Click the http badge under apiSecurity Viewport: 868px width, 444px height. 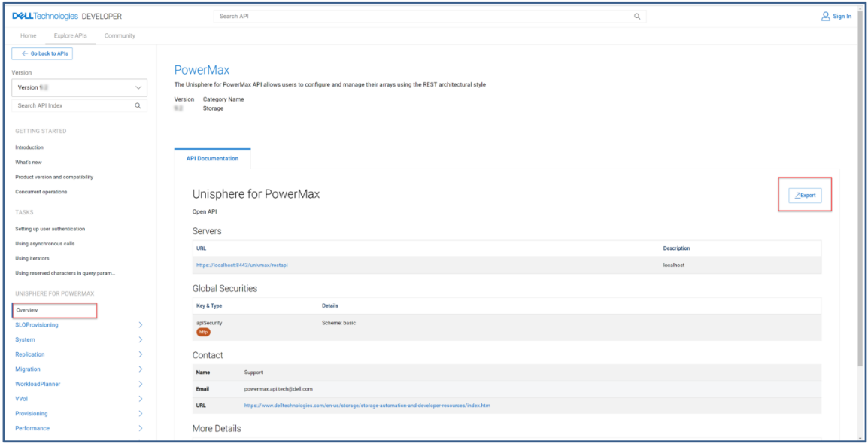click(x=203, y=332)
